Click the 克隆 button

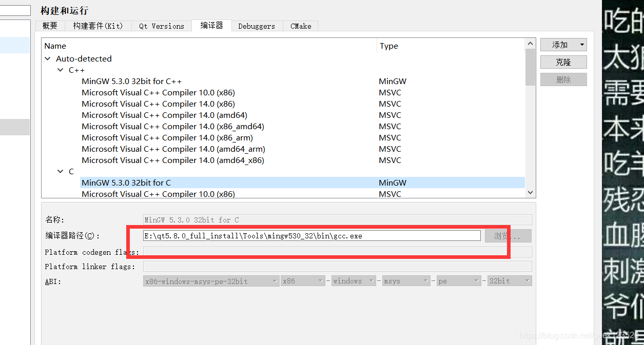click(x=563, y=62)
